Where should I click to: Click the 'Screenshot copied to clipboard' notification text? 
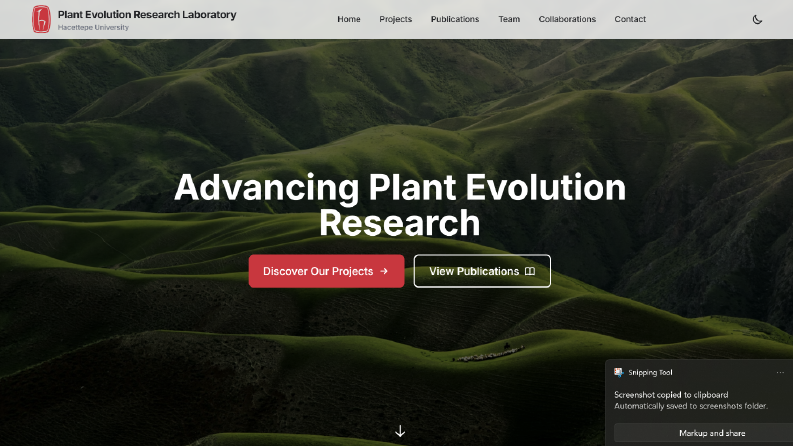coord(671,395)
